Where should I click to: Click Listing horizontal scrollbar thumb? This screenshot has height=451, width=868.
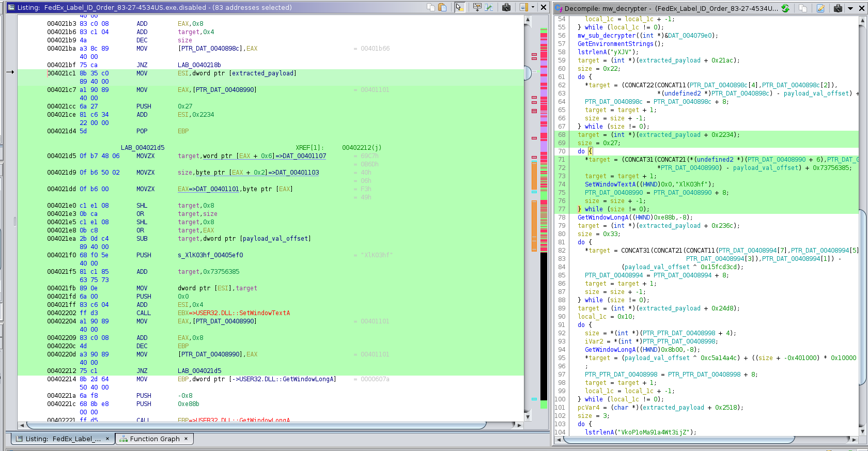(256, 425)
